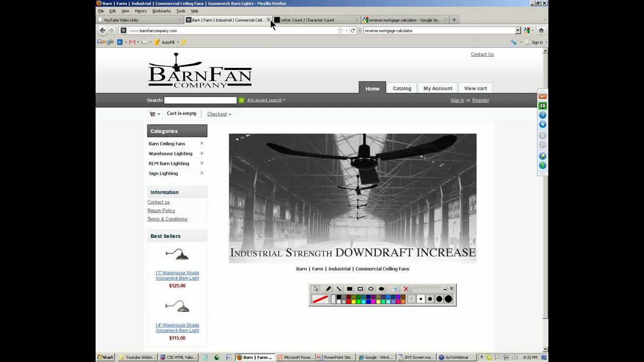This screenshot has height=362, width=644.
Task: Activate the arrow pointer tool in the drawing toolbar
Action: (x=315, y=289)
